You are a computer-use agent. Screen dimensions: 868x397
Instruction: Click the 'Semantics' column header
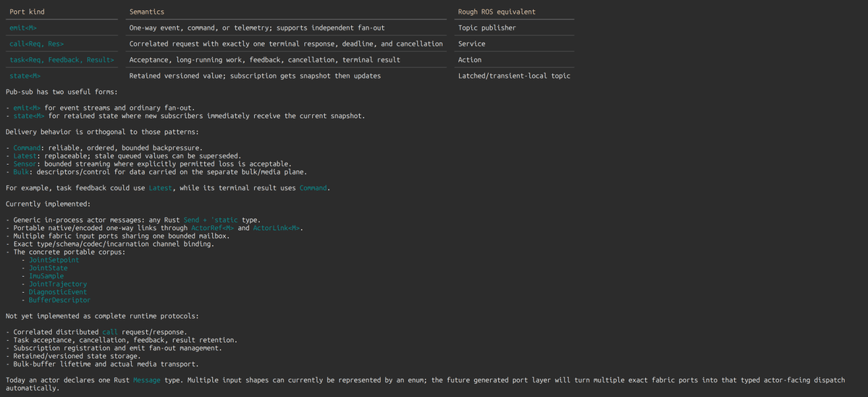(x=147, y=12)
